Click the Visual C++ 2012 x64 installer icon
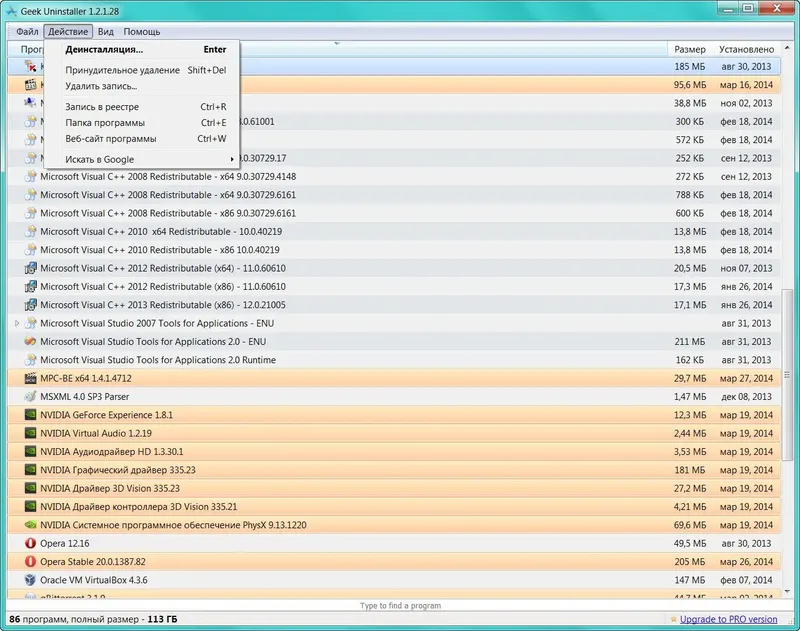The width and height of the screenshot is (800, 631). (x=30, y=268)
